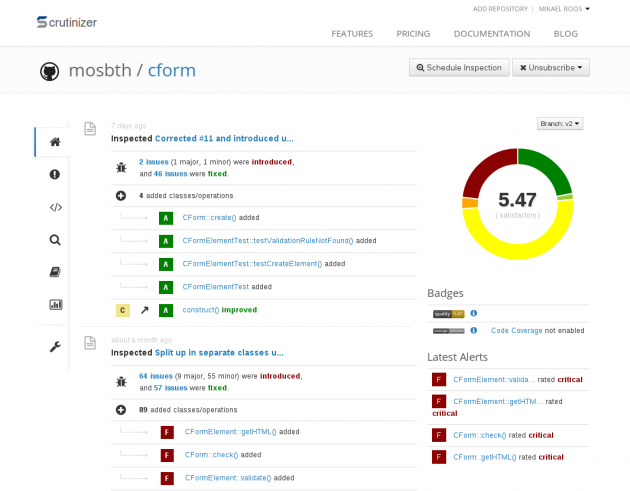630x491 pixels.
Task: Click info icon beside the quality badge
Action: tap(474, 313)
